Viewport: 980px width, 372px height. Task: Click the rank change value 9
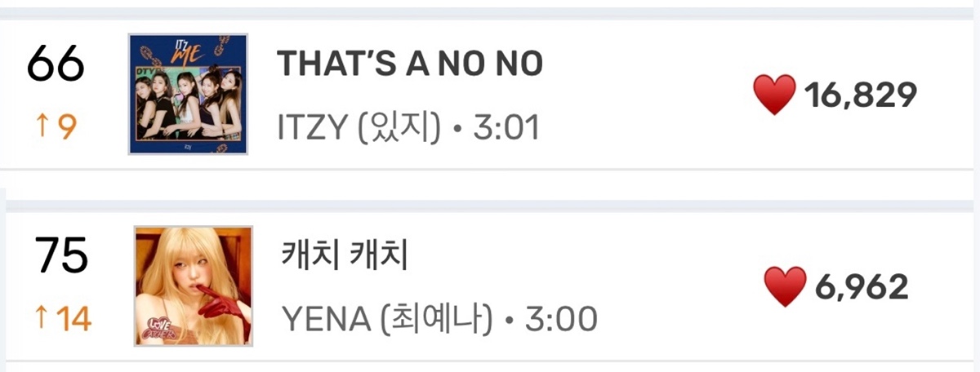pos(66,127)
